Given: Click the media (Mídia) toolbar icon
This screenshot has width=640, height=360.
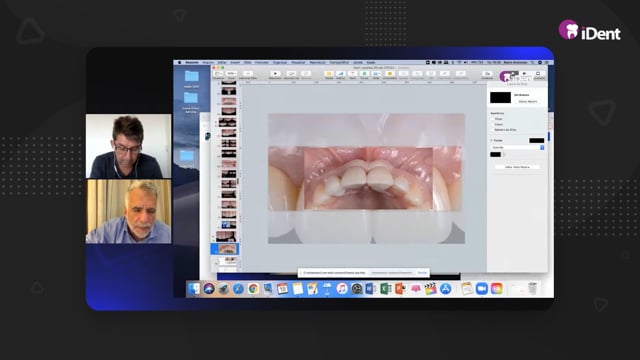Looking at the screenshot, I should (376, 74).
